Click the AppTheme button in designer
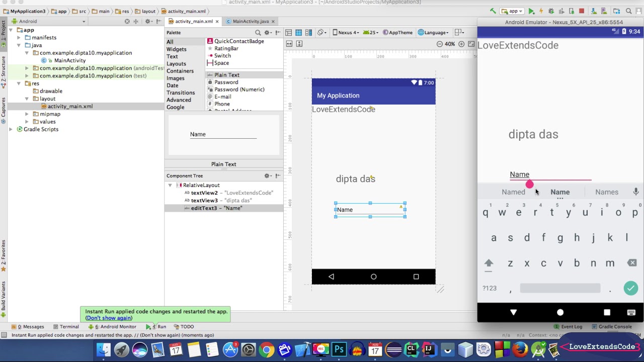 coord(397,32)
